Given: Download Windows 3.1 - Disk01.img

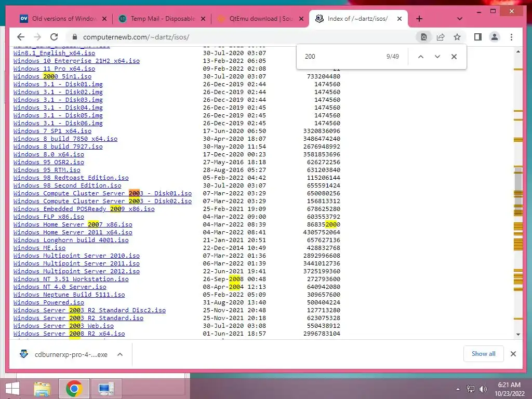Looking at the screenshot, I should pyautogui.click(x=58, y=84).
